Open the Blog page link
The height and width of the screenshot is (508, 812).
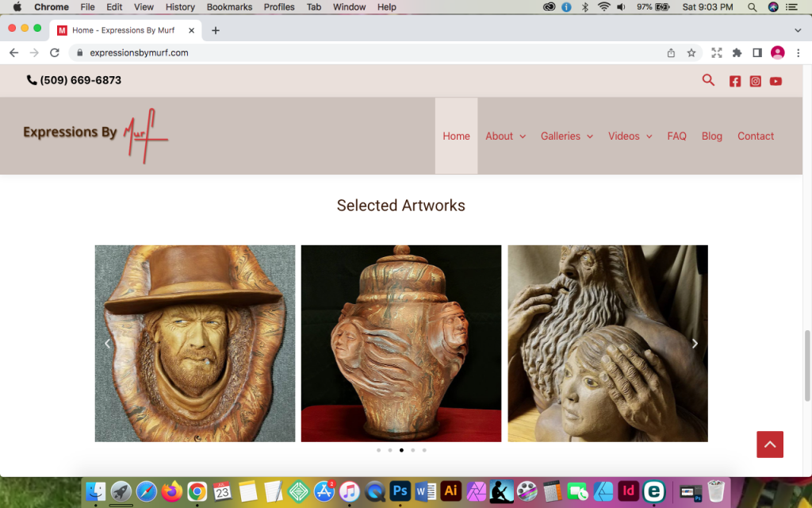711,136
